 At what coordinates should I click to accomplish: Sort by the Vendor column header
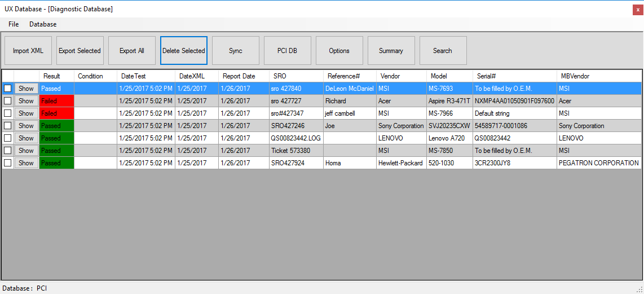click(x=390, y=76)
